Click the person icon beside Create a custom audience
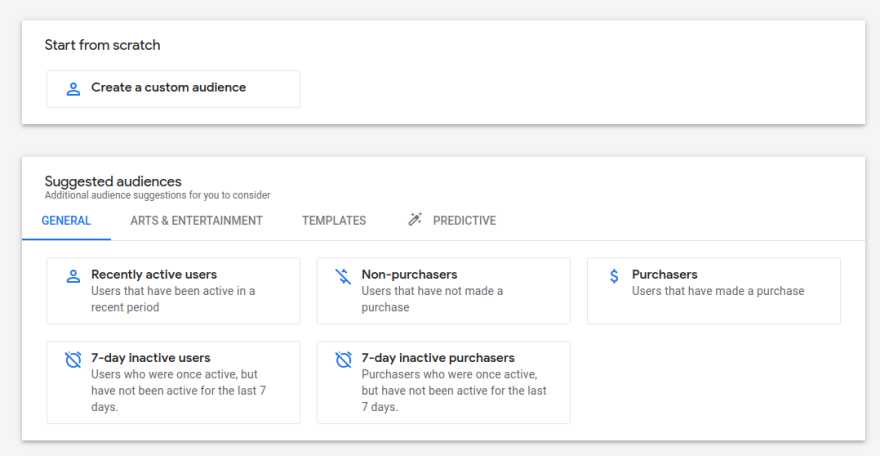Image resolution: width=880 pixels, height=456 pixels. coord(73,89)
